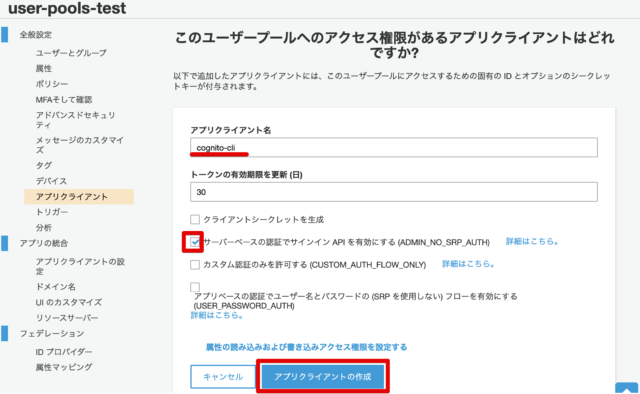Enable クライアントシークレットを生成 checkbox
The image size is (640, 394).
195,220
